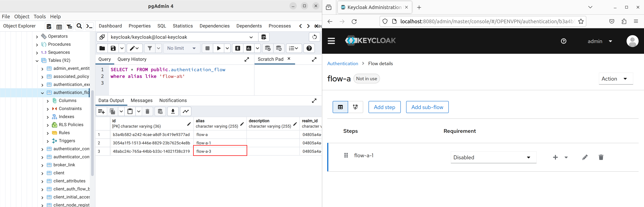
Task: Execute the SQL query with the run button
Action: point(219,48)
